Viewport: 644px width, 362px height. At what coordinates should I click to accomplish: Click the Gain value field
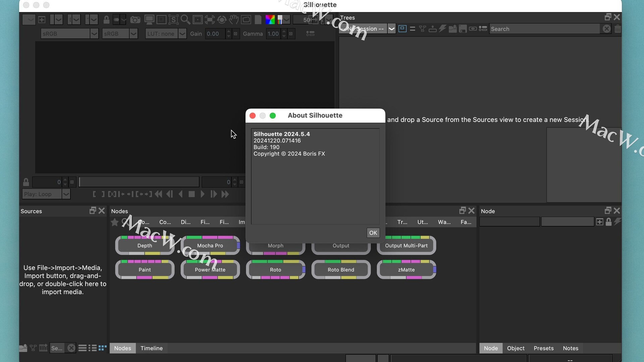(x=215, y=34)
